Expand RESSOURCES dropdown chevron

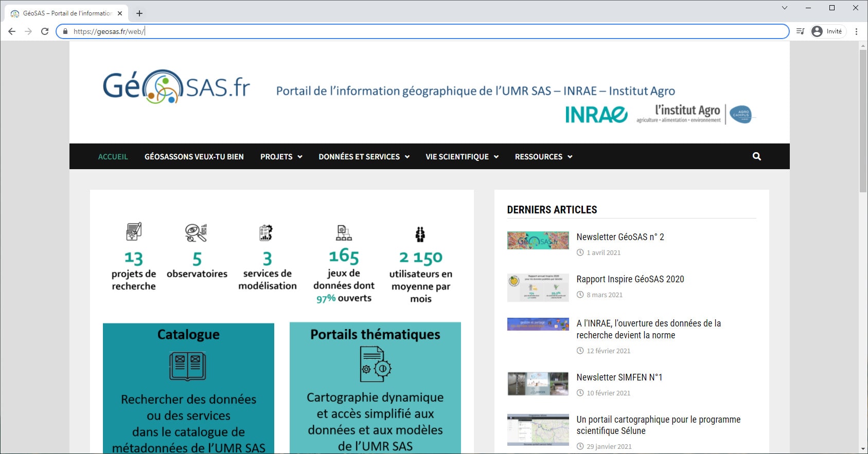click(570, 157)
